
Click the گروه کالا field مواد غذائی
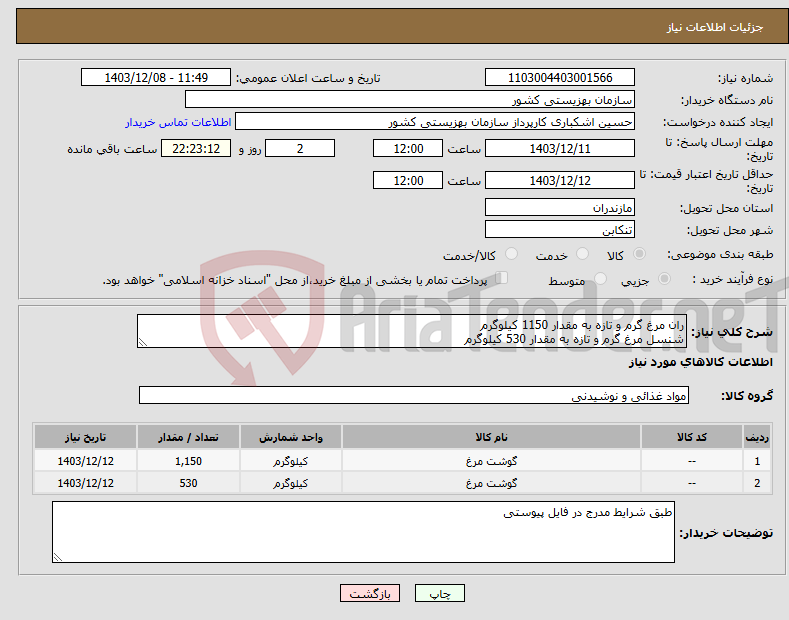(414, 396)
